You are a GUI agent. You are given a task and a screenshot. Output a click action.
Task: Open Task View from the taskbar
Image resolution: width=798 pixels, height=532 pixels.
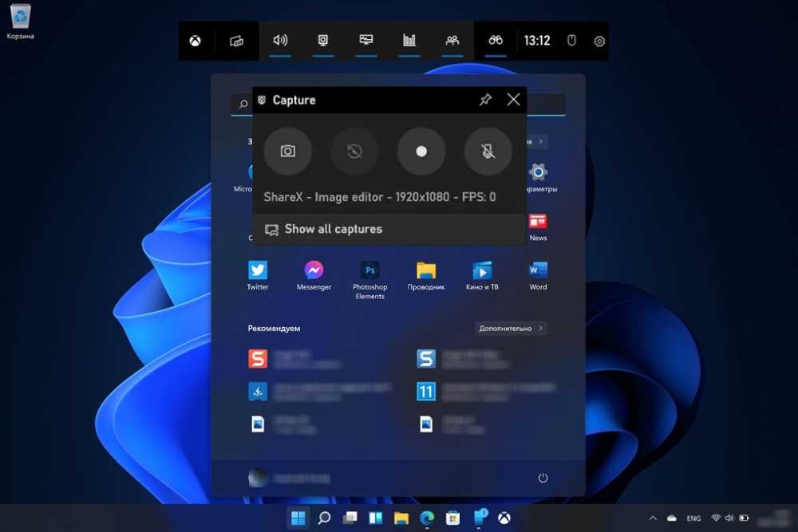pos(350,518)
